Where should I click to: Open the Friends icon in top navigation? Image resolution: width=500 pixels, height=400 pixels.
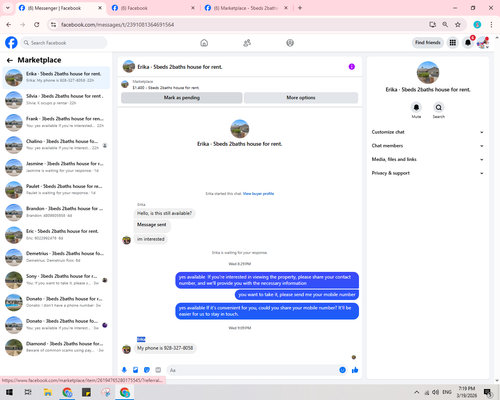(247, 43)
